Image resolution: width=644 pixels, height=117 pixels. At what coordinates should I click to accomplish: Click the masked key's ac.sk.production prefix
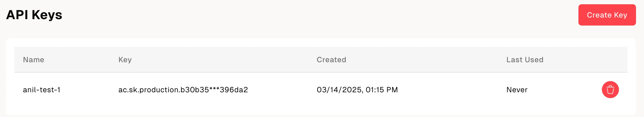148,90
